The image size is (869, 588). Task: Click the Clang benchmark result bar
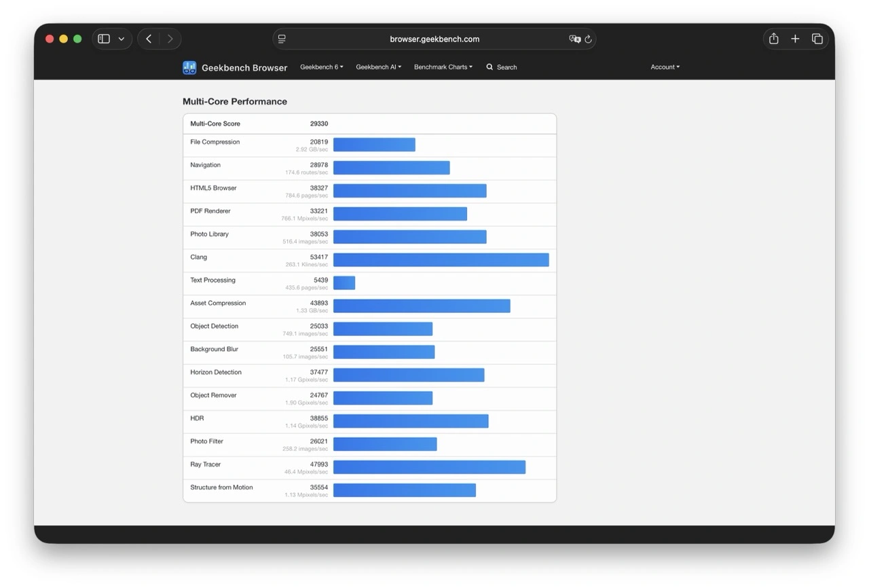pos(441,260)
